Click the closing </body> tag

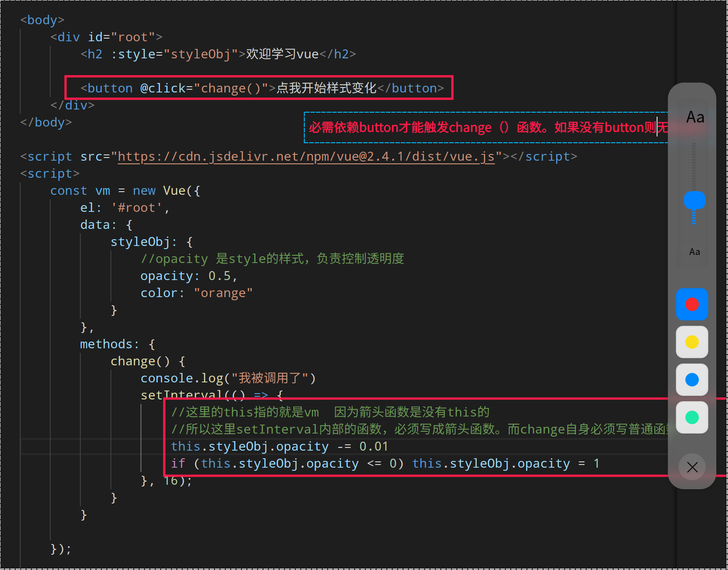point(46,123)
